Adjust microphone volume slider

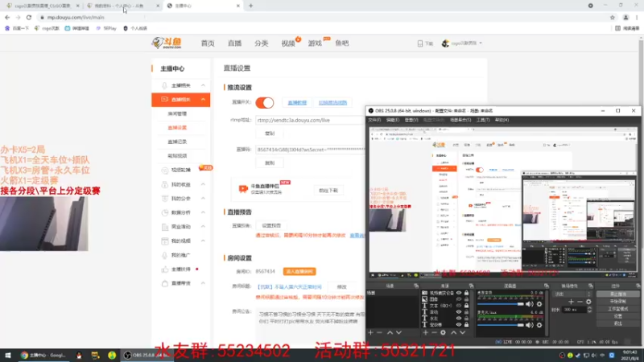(x=501, y=325)
